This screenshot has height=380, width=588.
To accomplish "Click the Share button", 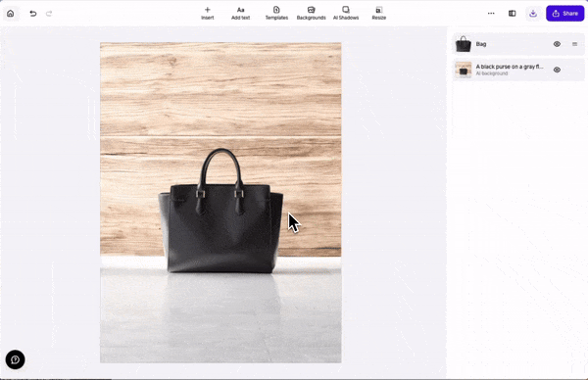I will coord(565,14).
